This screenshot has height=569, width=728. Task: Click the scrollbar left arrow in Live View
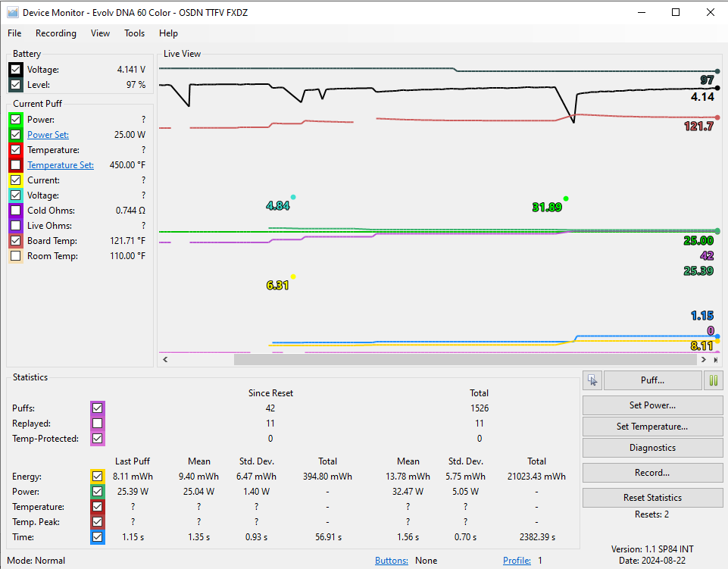point(165,360)
